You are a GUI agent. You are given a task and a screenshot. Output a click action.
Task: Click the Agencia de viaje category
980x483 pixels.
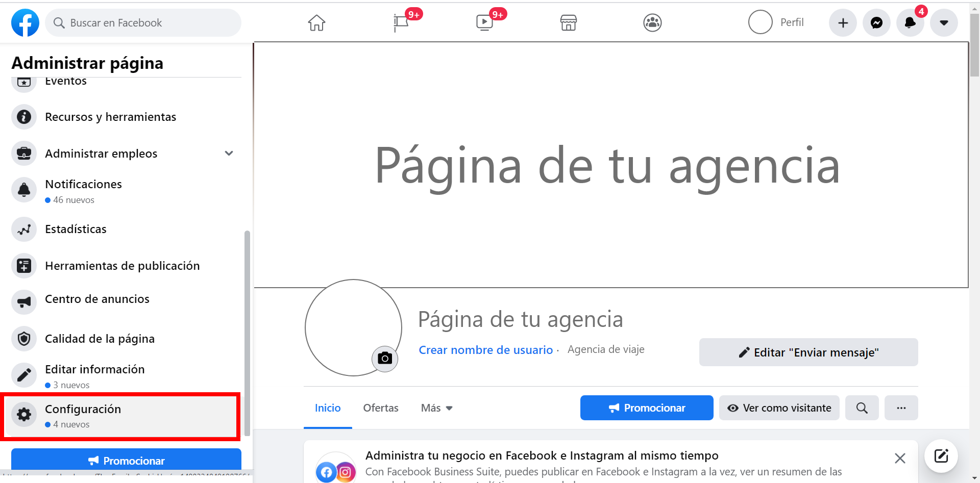pos(606,349)
